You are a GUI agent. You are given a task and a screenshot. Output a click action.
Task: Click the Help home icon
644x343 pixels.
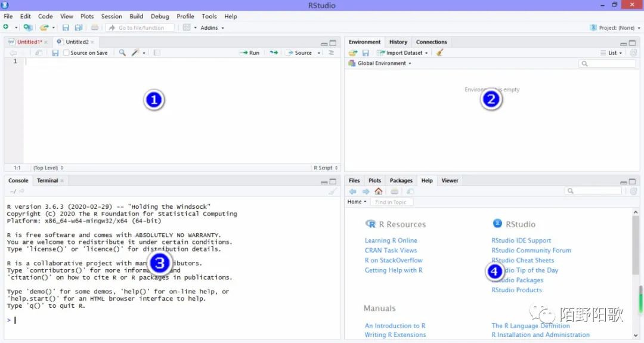[x=379, y=191]
